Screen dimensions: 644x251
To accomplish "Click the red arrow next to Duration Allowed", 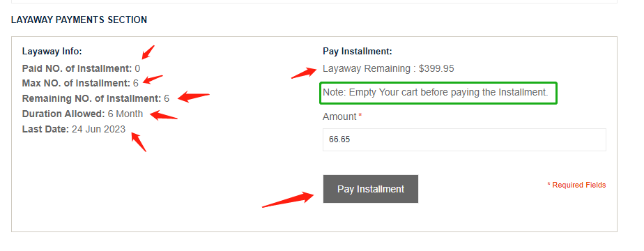I will coord(164,114).
